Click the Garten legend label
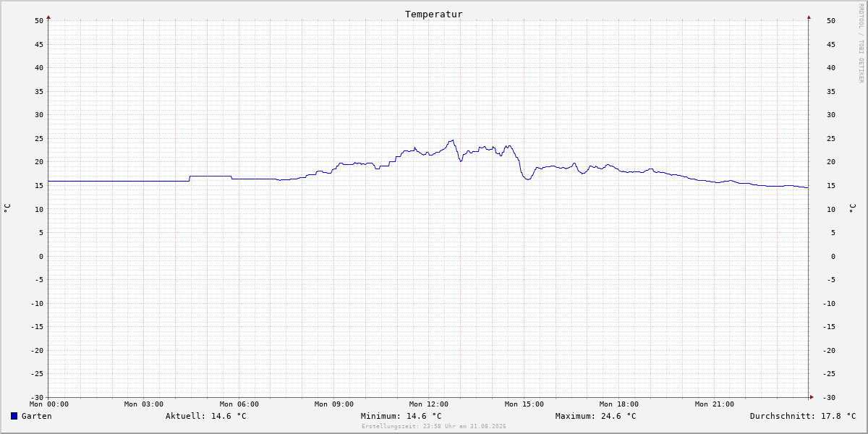 coord(37,416)
